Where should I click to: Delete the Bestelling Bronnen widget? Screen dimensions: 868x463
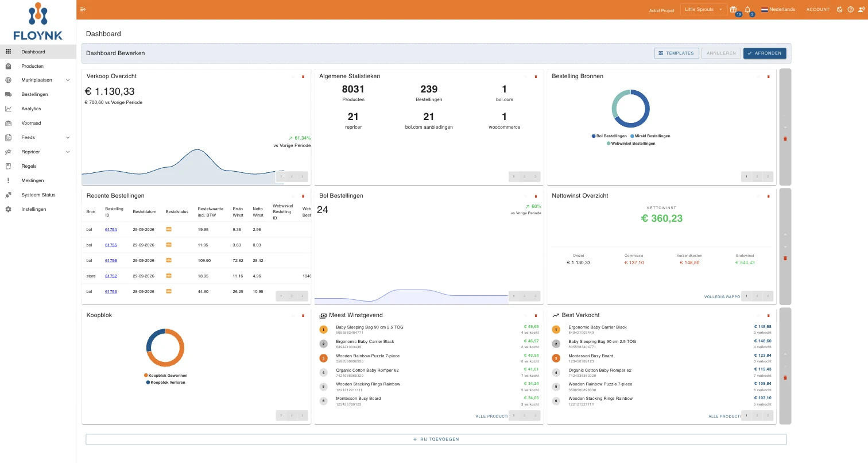point(768,76)
